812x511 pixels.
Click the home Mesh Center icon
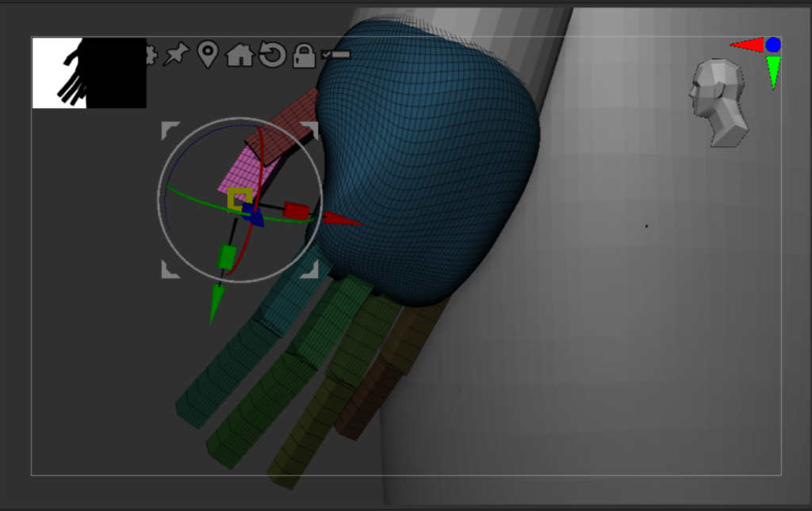coord(239,55)
